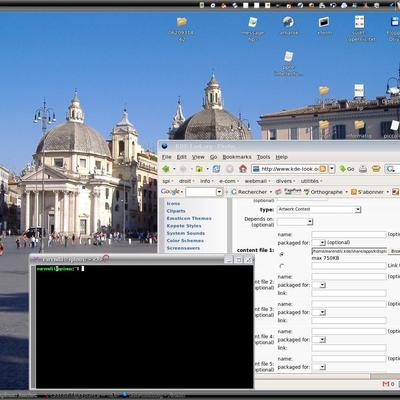Open the divers bookmarks folder

pos(286,181)
